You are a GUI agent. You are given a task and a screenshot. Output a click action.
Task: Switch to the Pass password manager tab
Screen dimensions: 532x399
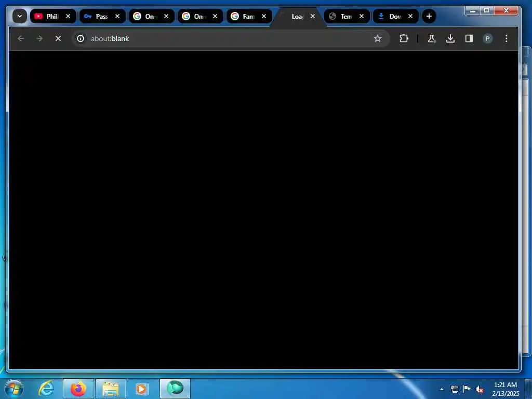[101, 16]
